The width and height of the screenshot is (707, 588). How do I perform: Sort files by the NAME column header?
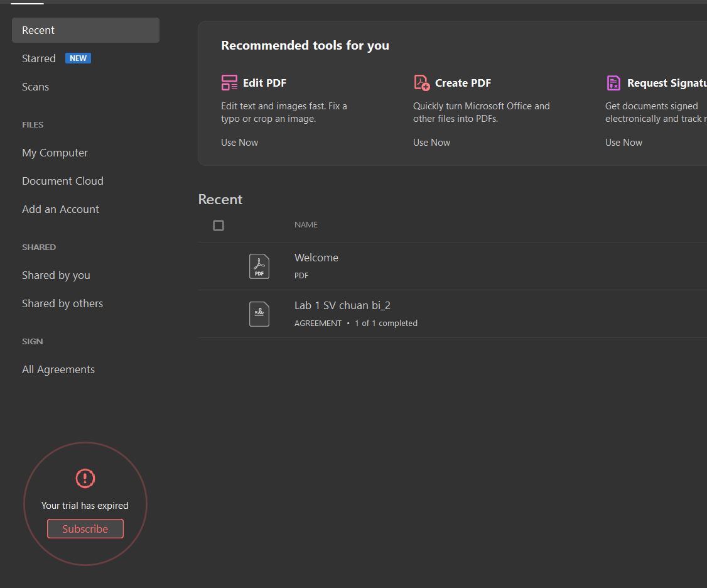pos(306,225)
